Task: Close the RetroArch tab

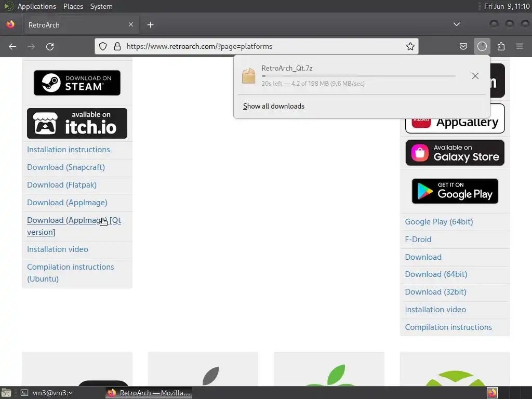Action: point(130,24)
